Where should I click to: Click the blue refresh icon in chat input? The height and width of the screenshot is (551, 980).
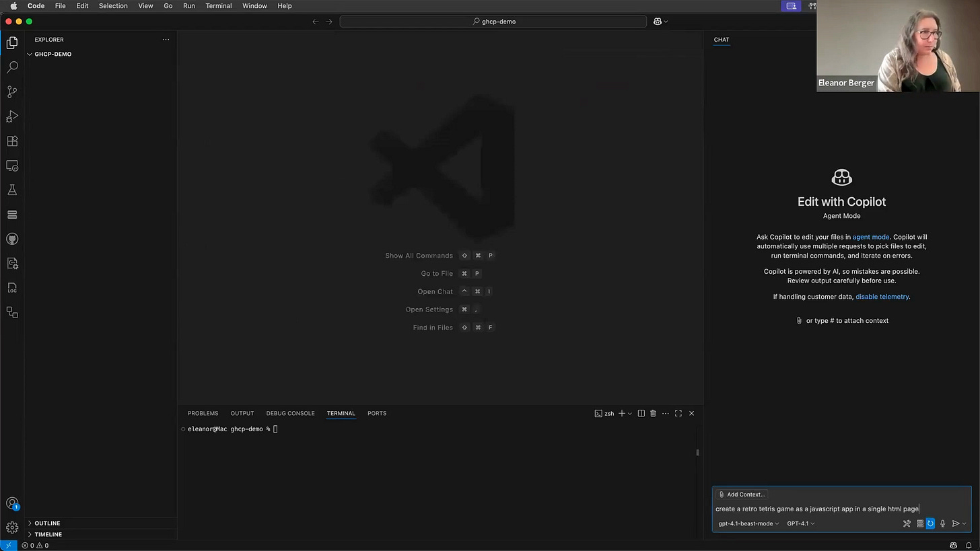tap(930, 523)
